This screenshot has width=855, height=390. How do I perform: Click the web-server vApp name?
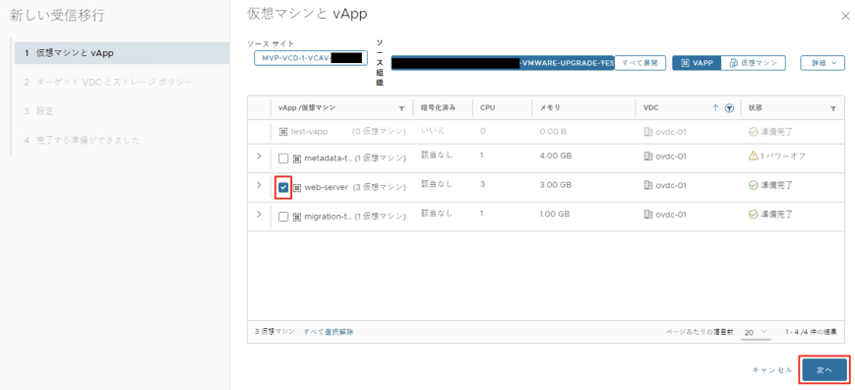(326, 187)
